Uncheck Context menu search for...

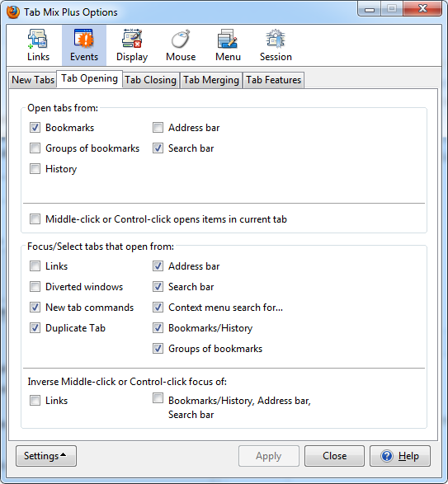[158, 308]
